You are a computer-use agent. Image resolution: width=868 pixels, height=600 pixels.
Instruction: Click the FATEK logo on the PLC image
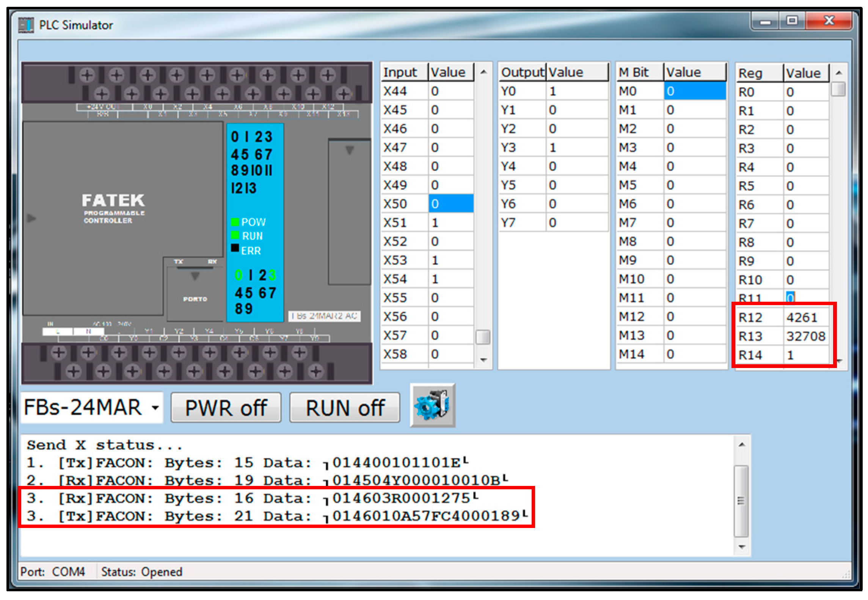[x=113, y=200]
